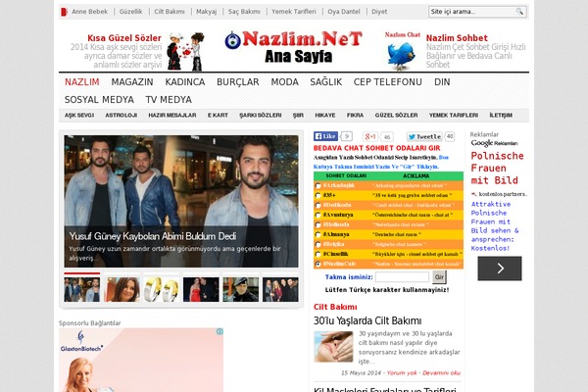
Task: Click the Yorum yok link
Action: (402, 372)
